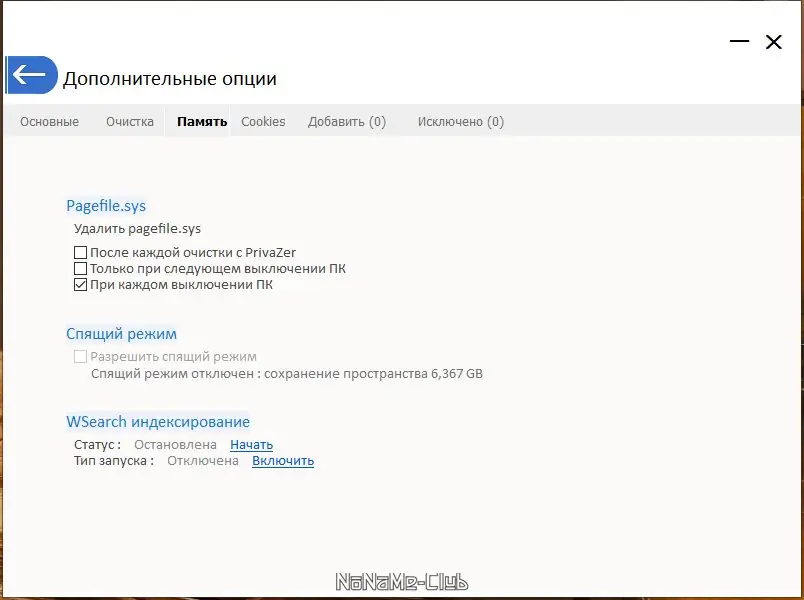View the Исключено (0) tab
Image resolution: width=804 pixels, height=600 pixels.
pyautogui.click(x=460, y=121)
